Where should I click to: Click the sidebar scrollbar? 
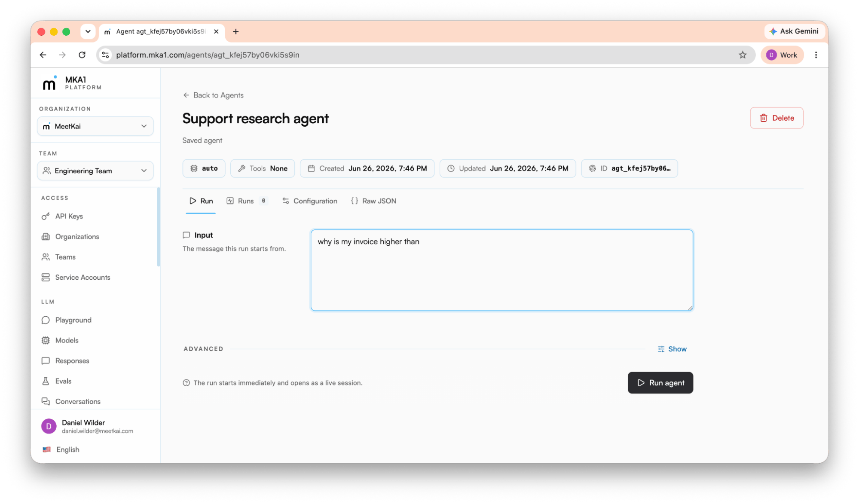pyautogui.click(x=158, y=226)
